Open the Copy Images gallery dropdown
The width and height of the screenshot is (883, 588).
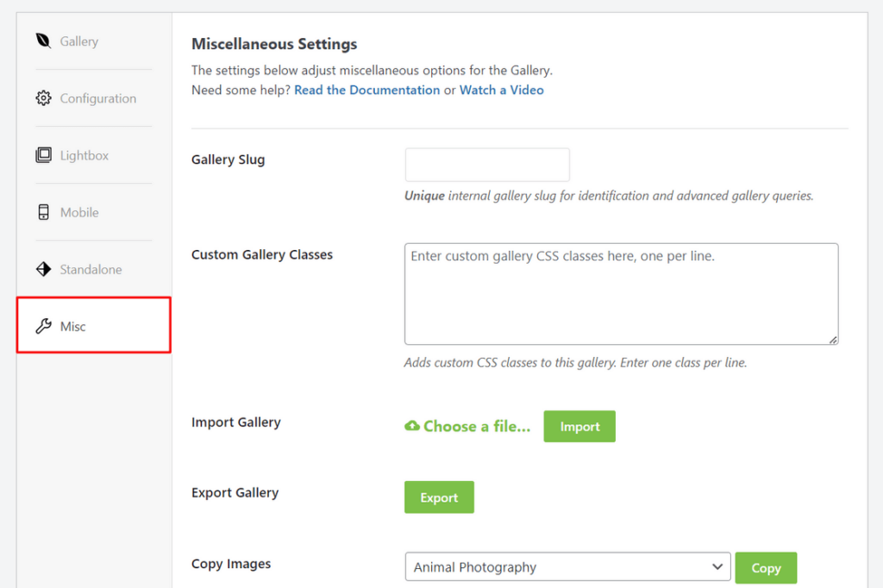[x=568, y=566]
